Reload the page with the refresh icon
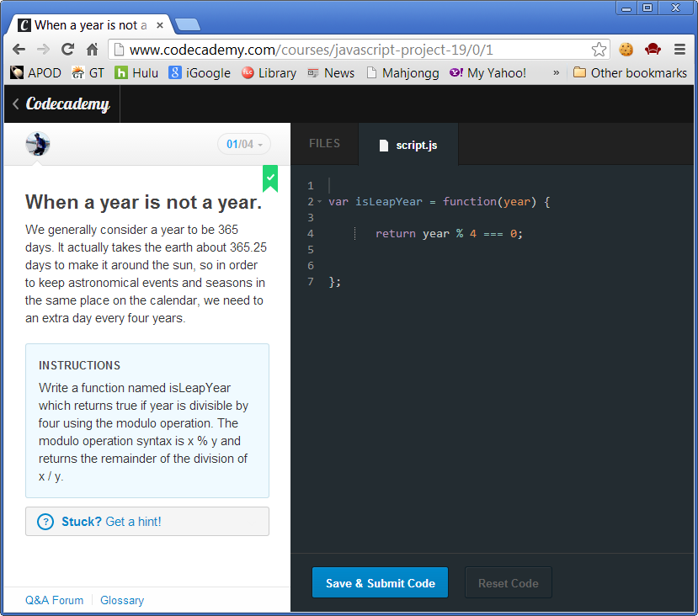 coord(67,50)
